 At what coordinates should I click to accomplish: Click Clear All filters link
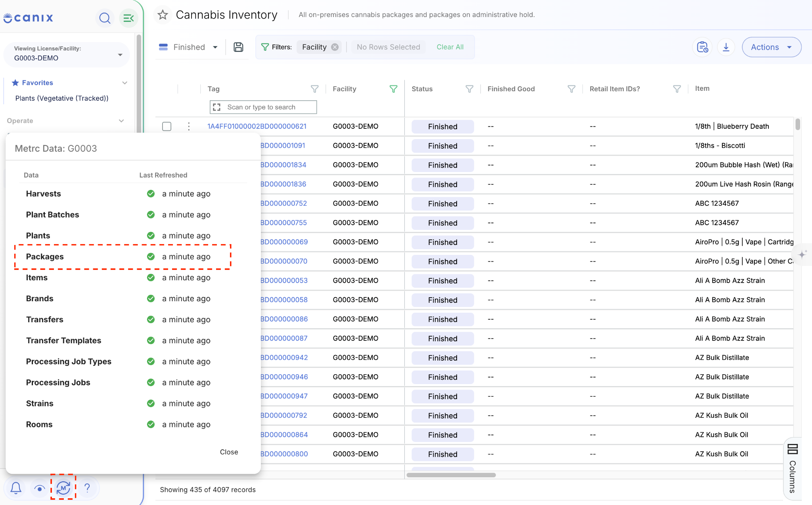[450, 47]
